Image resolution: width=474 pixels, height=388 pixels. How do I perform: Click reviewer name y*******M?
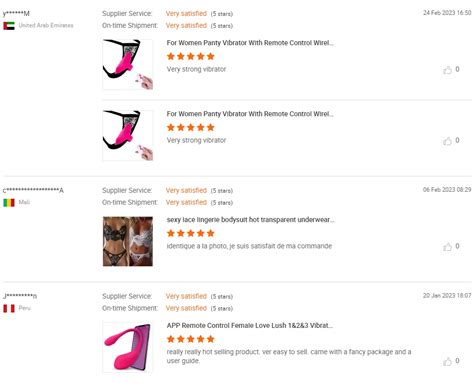tap(16, 14)
